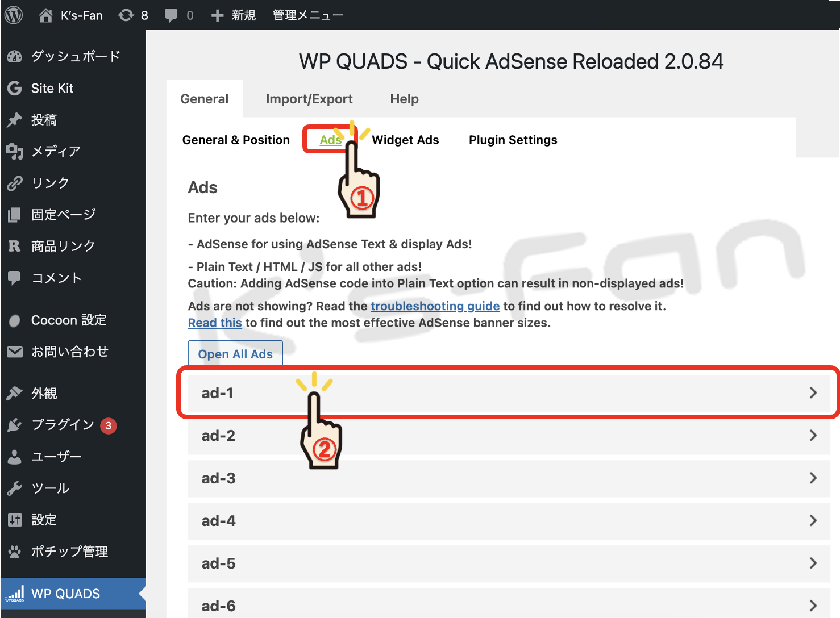Click the WordPress logo in the admin bar
Viewport: 840px width, 618px height.
click(x=13, y=15)
